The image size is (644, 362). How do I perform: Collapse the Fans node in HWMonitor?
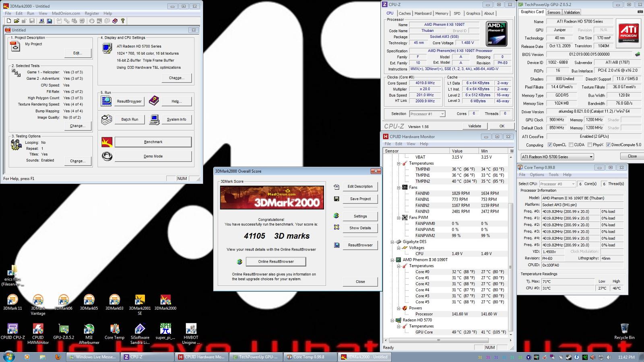pos(398,188)
